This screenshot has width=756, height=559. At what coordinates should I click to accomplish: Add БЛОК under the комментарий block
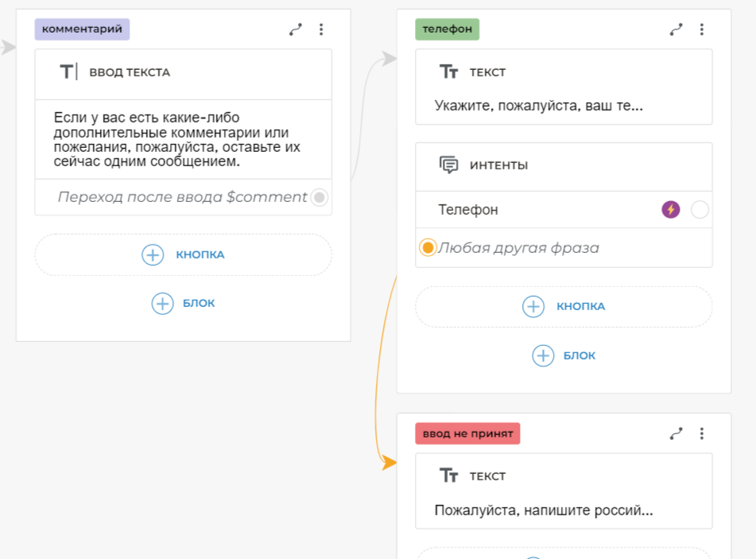pyautogui.click(x=183, y=303)
